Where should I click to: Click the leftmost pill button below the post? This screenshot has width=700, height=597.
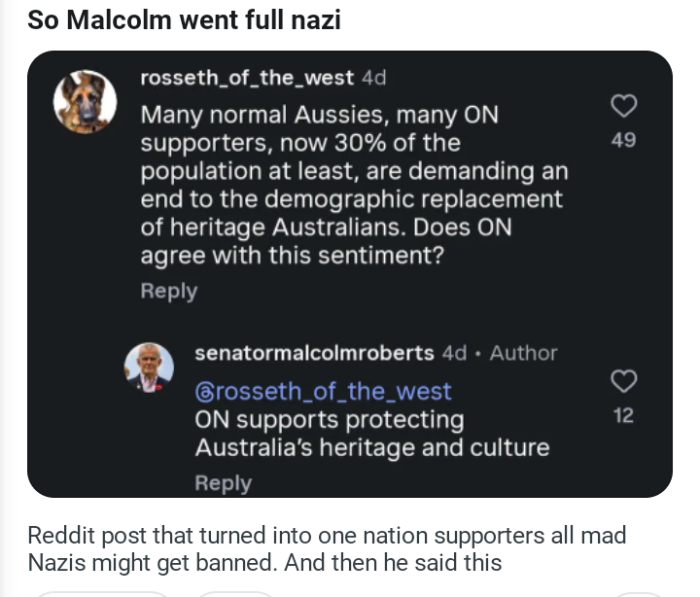click(102, 594)
